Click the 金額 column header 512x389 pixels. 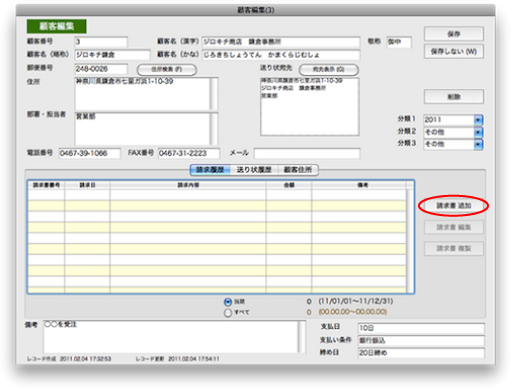pyautogui.click(x=289, y=185)
